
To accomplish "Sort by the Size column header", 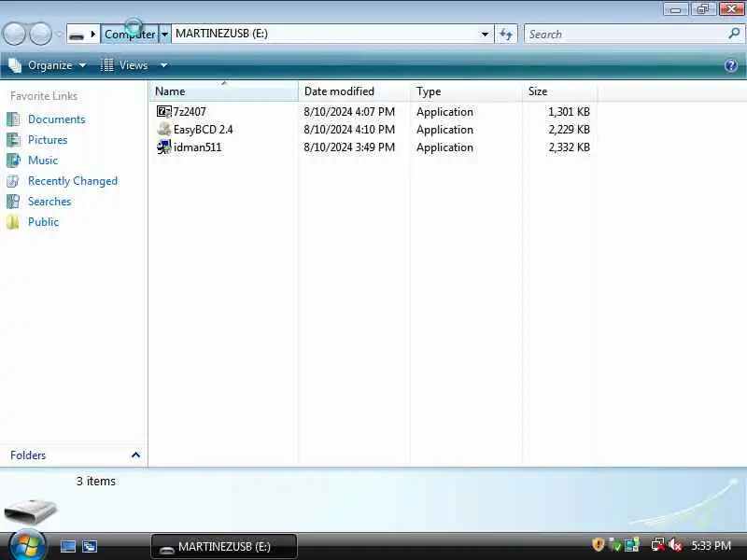I will (559, 91).
